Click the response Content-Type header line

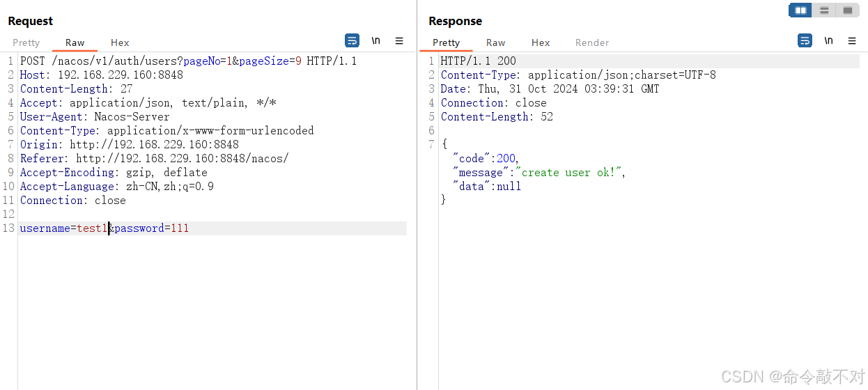click(x=578, y=75)
